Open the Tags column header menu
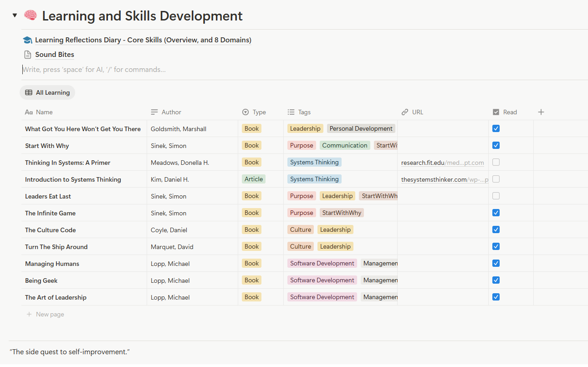 (x=304, y=112)
